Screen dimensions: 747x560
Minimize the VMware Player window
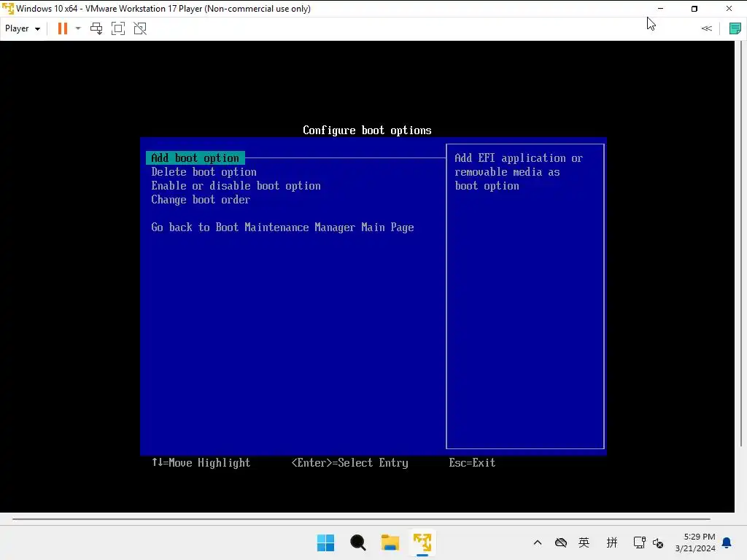(660, 9)
